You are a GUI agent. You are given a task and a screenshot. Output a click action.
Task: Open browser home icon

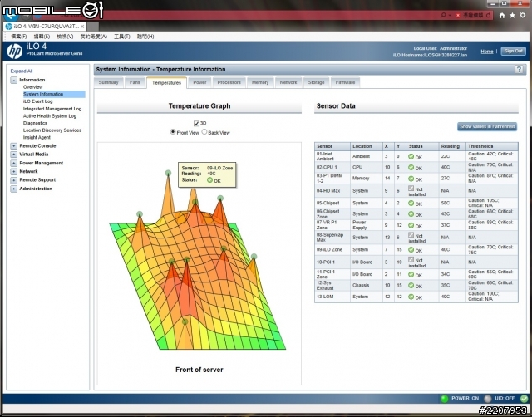(502, 15)
